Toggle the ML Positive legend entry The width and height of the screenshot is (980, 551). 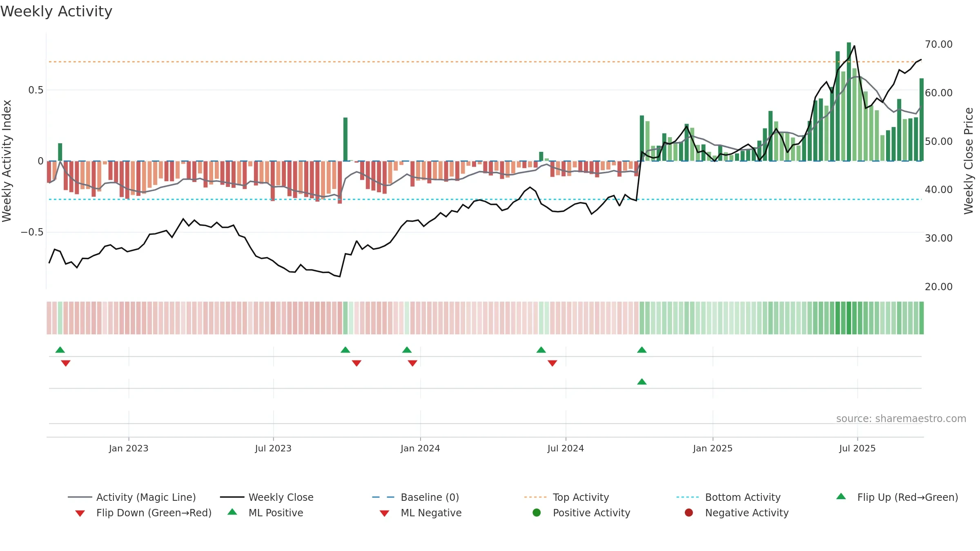[265, 513]
